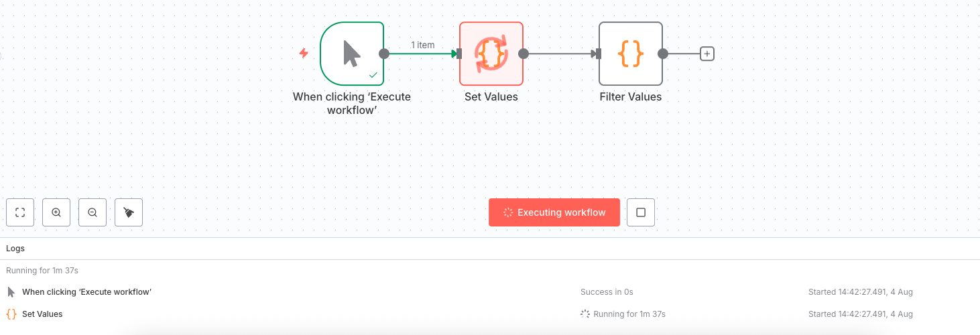The width and height of the screenshot is (980, 335).
Task: Open the Filter Values node
Action: (630, 54)
